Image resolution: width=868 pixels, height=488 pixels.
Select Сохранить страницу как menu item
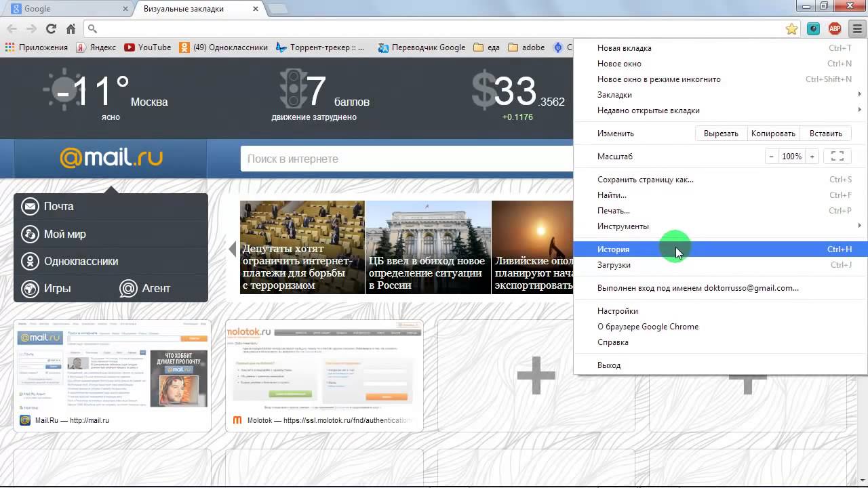720,180
